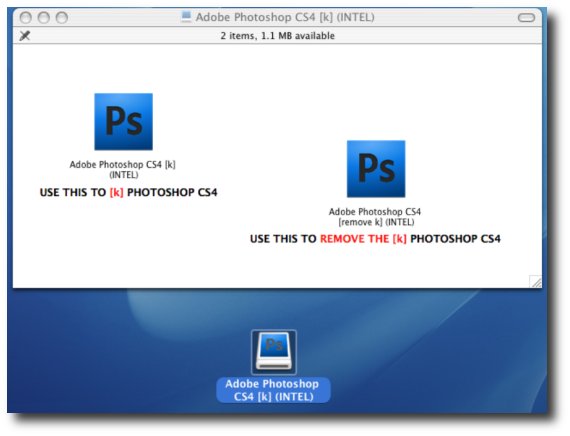570x436 pixels.
Task: Click the "2 items, 1.1 MB available" status text
Action: [x=277, y=36]
